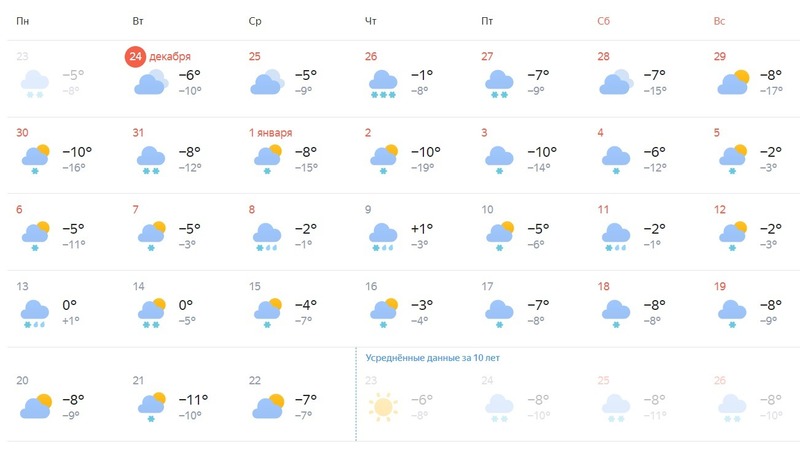The width and height of the screenshot is (800, 452).
Task: Click the Усреднённые данные за 10 лет label
Action: [x=433, y=358]
